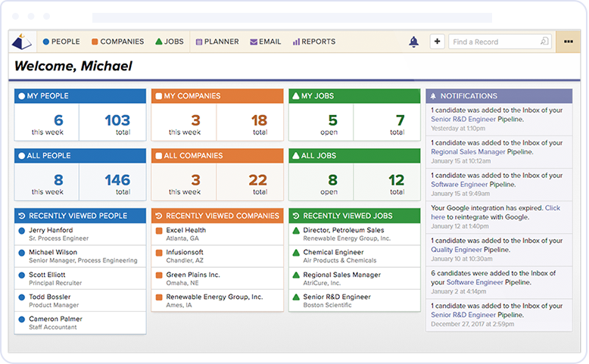Open the Email section
The width and height of the screenshot is (589, 364).
tap(265, 42)
